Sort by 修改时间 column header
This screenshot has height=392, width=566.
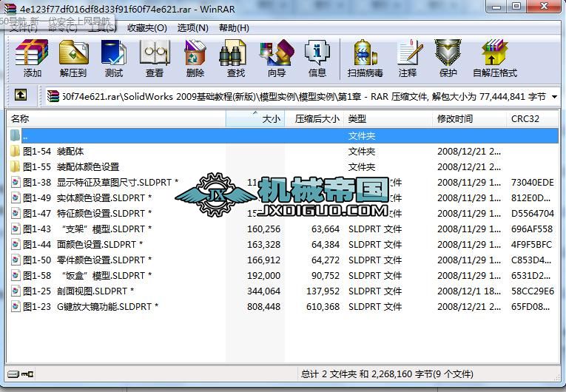coord(470,119)
